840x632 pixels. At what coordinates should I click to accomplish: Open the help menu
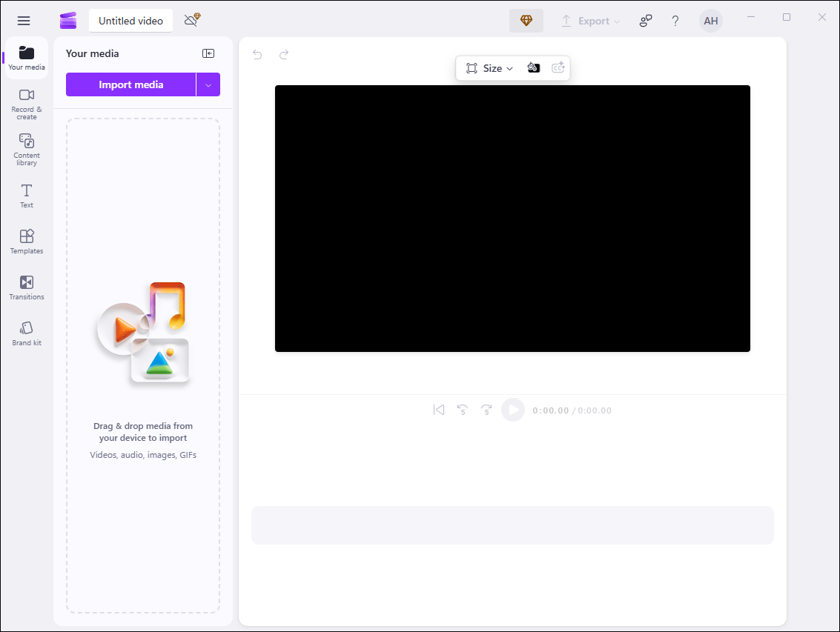click(675, 21)
